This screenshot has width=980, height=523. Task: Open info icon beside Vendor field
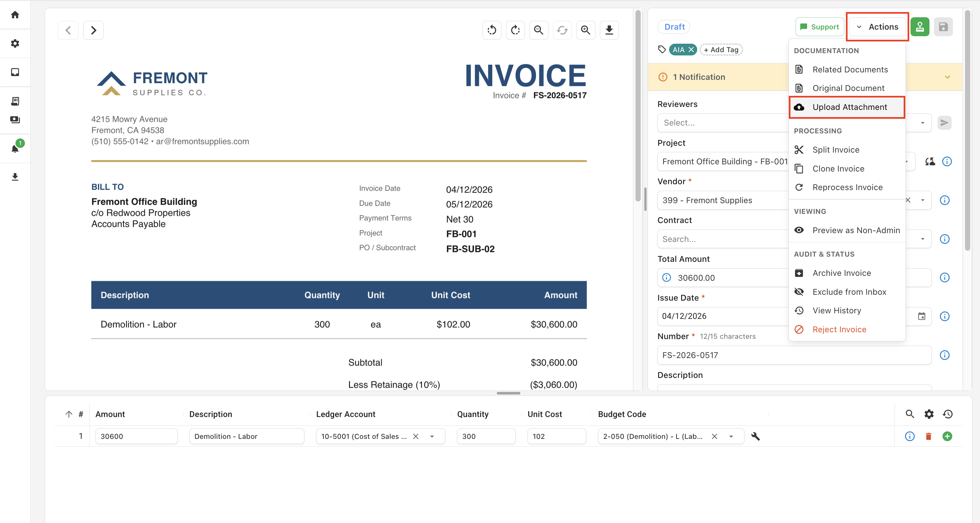point(945,200)
